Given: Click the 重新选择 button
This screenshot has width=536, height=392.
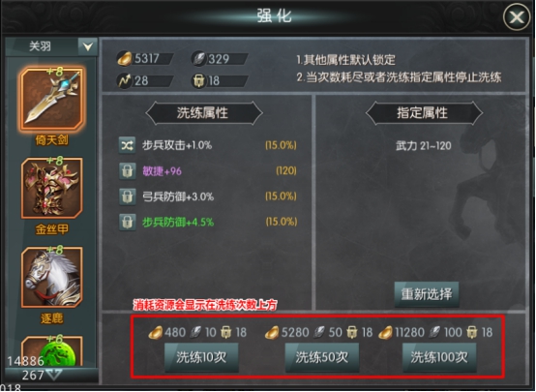Looking at the screenshot, I should (427, 294).
